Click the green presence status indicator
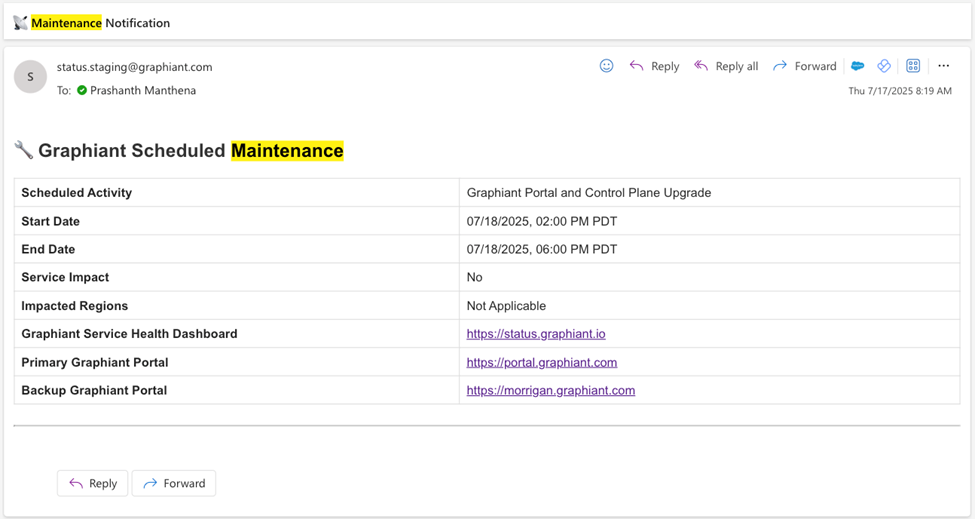Viewport: 975px width, 519px height. pos(82,90)
